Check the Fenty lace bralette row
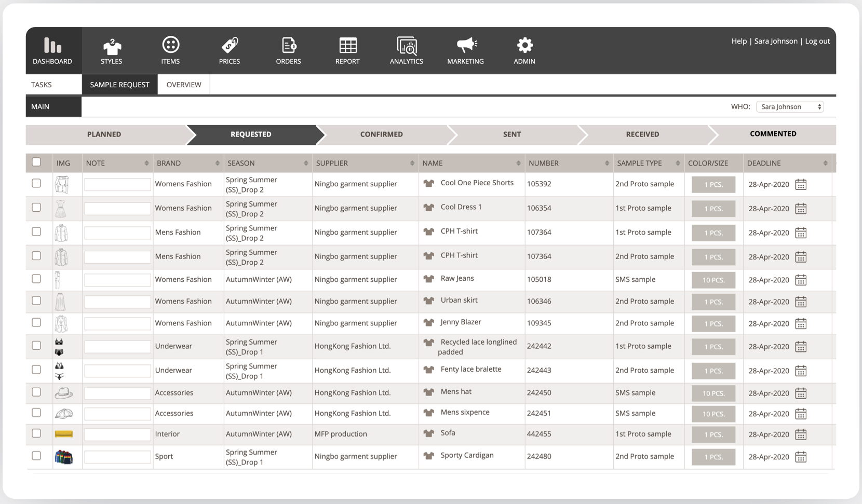Viewport: 862px width, 504px height. (x=36, y=370)
